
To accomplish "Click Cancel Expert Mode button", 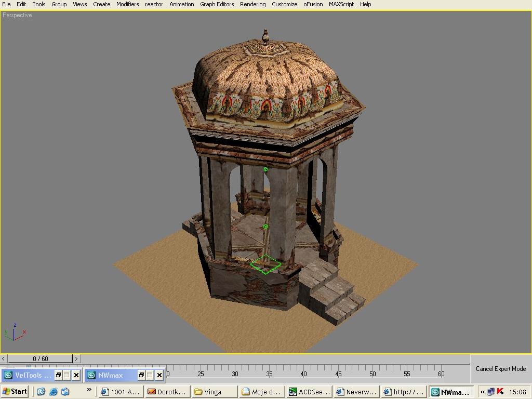I will point(500,369).
